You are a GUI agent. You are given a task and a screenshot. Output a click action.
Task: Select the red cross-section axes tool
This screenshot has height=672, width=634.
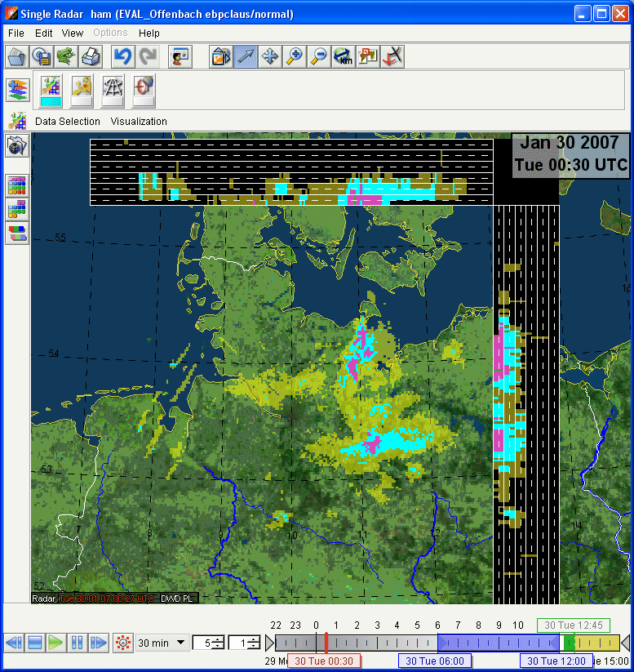pyautogui.click(x=392, y=56)
